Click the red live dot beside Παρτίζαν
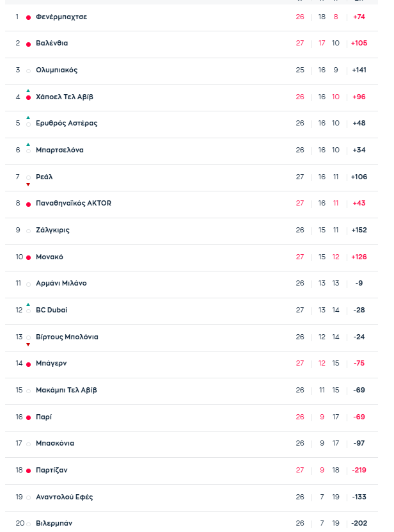This screenshot has height=532, width=394. click(x=28, y=471)
